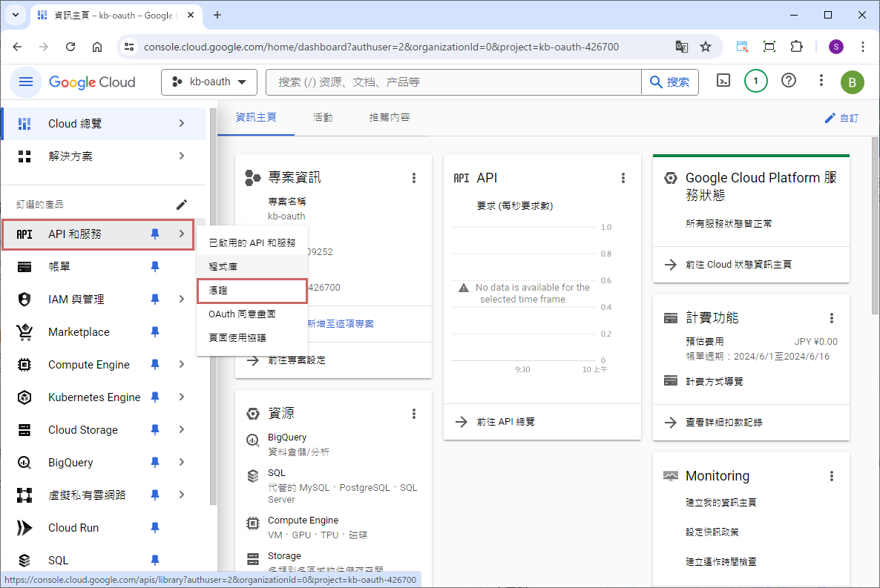The image size is (880, 588).
Task: Open the Google Cloud hamburger navigation menu
Action: click(26, 82)
